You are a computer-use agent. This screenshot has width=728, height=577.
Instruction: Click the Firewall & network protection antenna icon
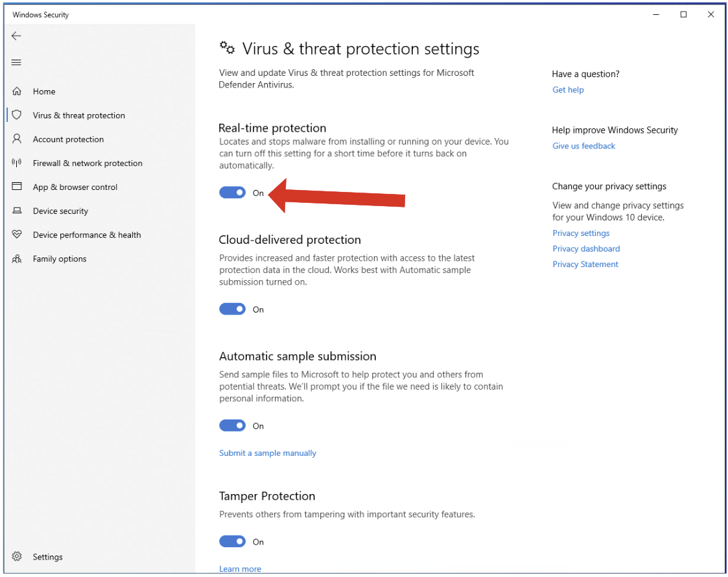tap(17, 163)
